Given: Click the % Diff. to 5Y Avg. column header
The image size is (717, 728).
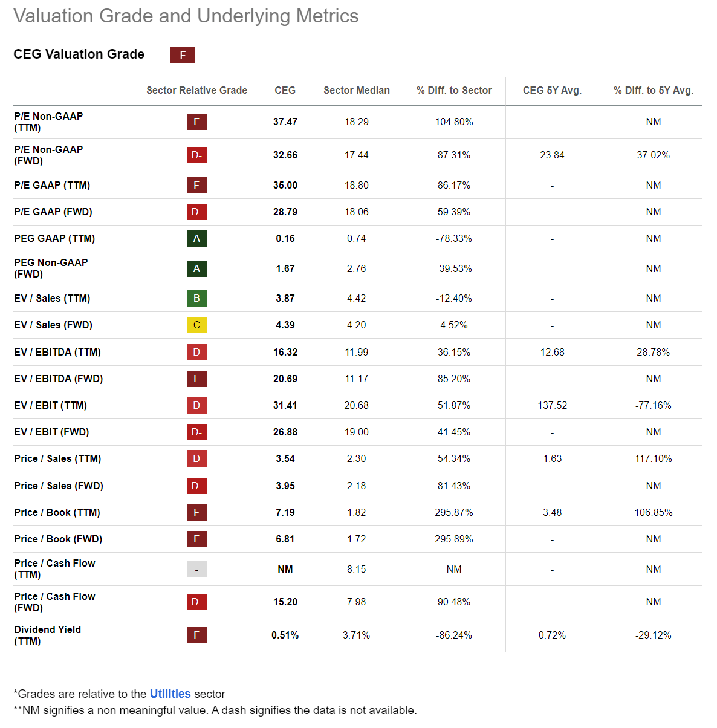Looking at the screenshot, I should click(653, 90).
